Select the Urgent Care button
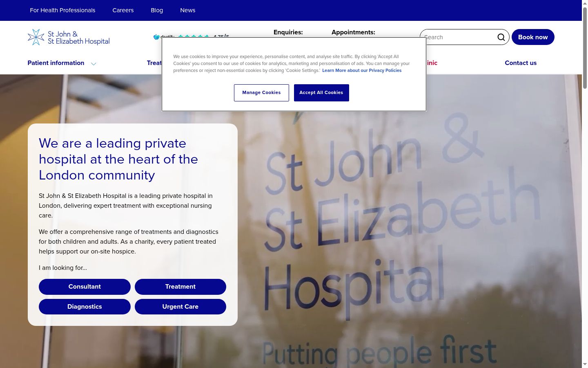588x368 pixels. (x=180, y=307)
